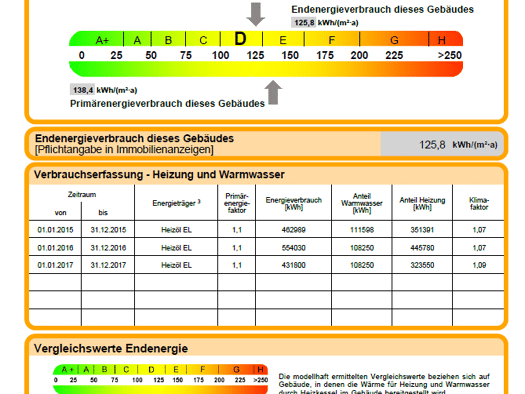Click the Energieträger column header
This screenshot has height=394, width=525.
click(x=176, y=203)
